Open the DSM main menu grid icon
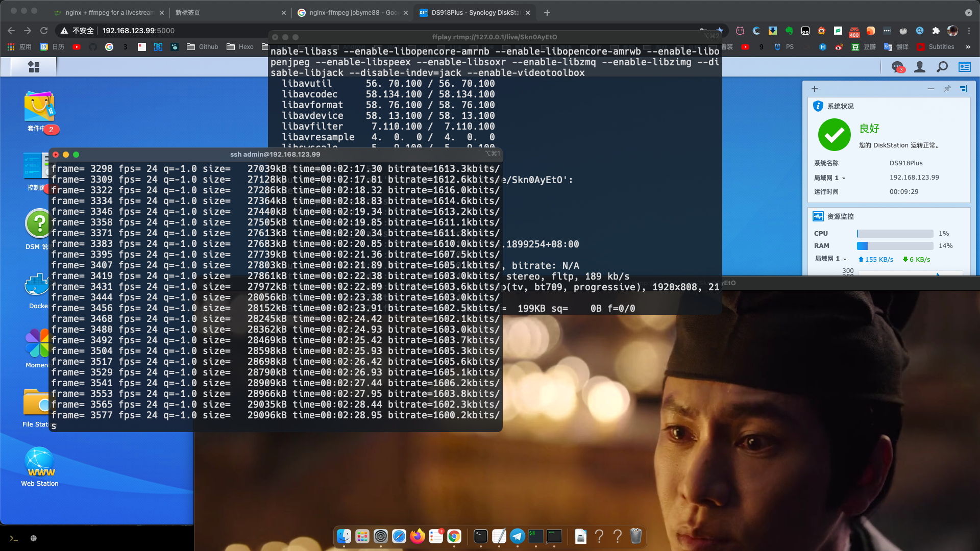Viewport: 980px width, 551px height. tap(34, 67)
